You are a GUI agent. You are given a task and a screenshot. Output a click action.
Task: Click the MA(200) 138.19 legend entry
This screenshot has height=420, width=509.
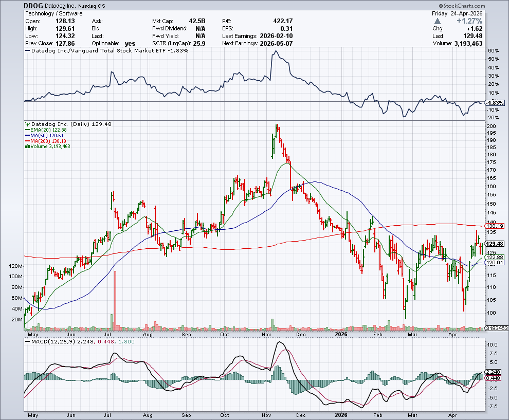(x=46, y=141)
